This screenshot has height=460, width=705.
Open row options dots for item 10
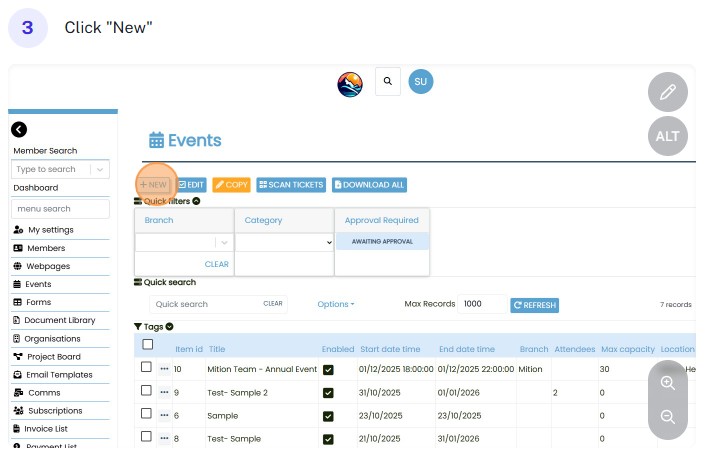click(x=164, y=369)
